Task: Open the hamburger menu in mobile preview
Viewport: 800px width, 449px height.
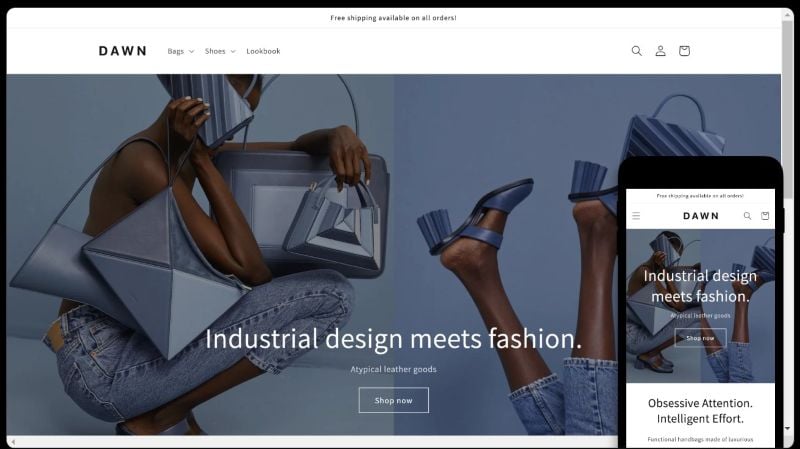Action: tap(636, 216)
